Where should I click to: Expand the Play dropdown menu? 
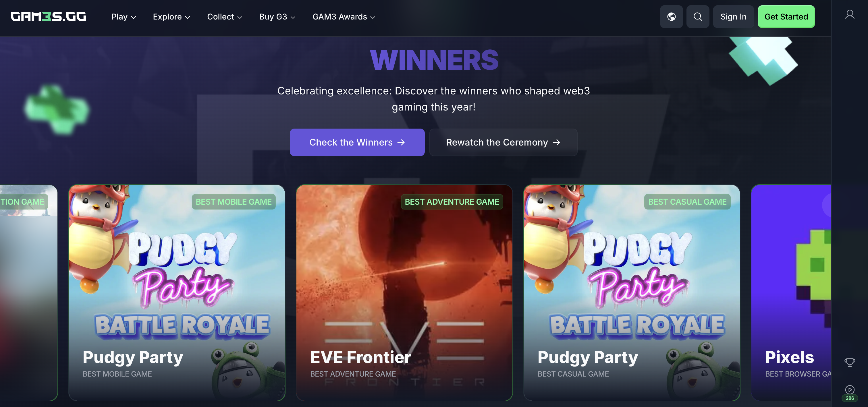[x=123, y=17]
